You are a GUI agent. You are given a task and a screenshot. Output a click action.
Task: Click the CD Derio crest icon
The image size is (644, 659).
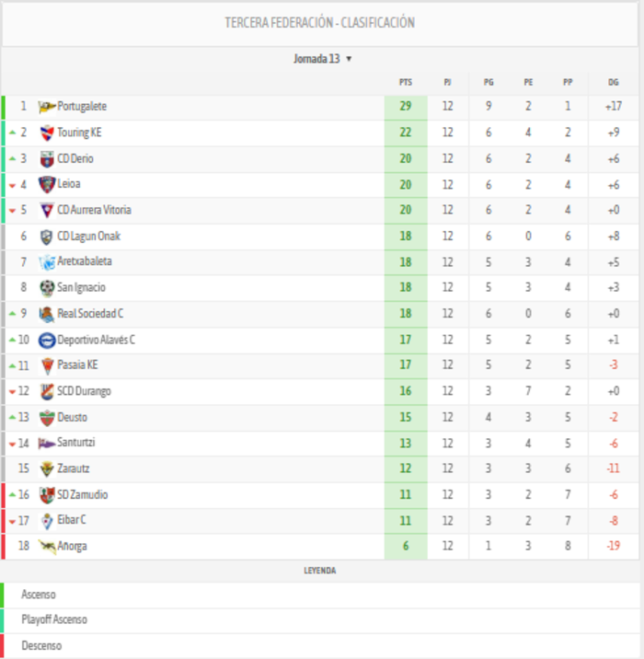coord(47,158)
